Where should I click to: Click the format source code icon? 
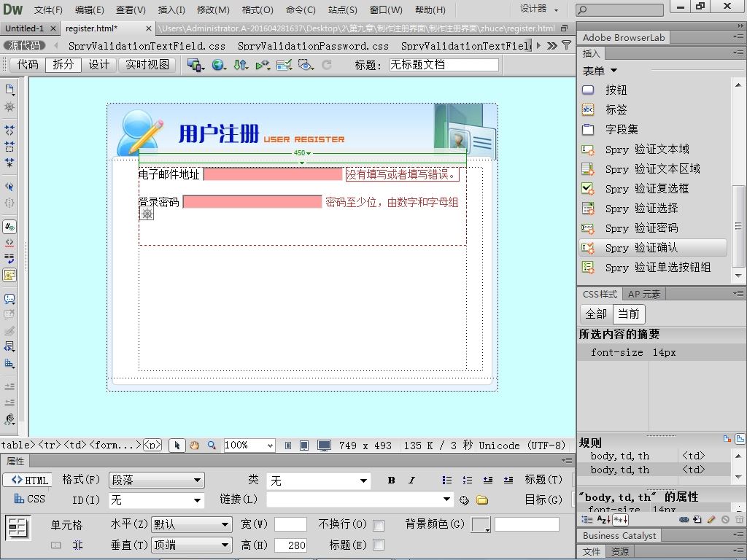pyautogui.click(x=9, y=419)
